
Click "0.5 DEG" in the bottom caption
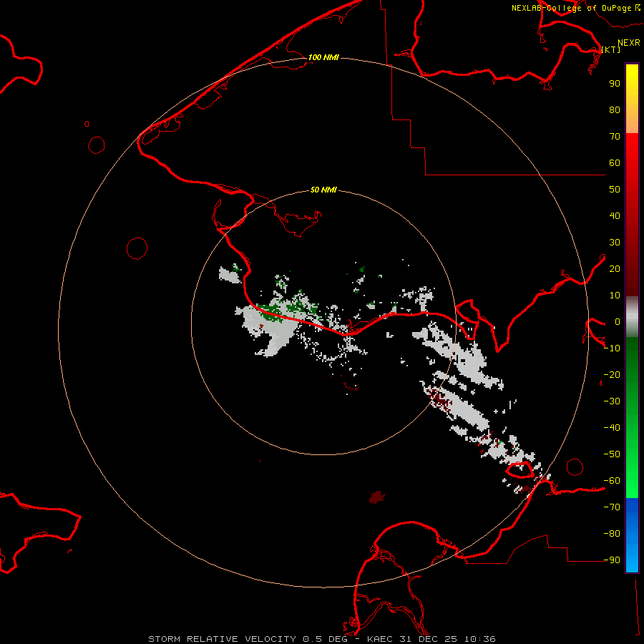pyautogui.click(x=326, y=639)
